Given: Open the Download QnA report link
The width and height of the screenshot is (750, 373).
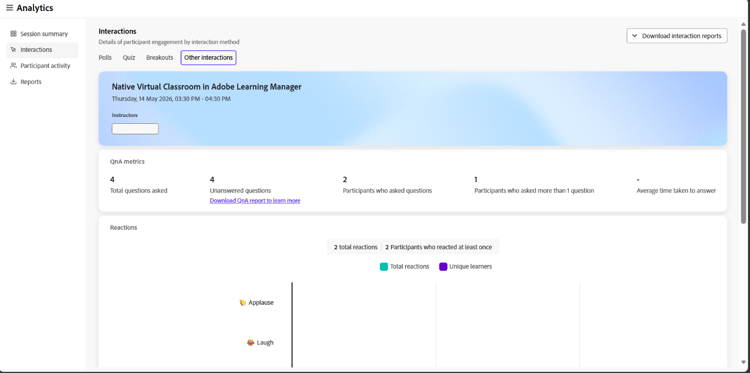Looking at the screenshot, I should point(255,201).
